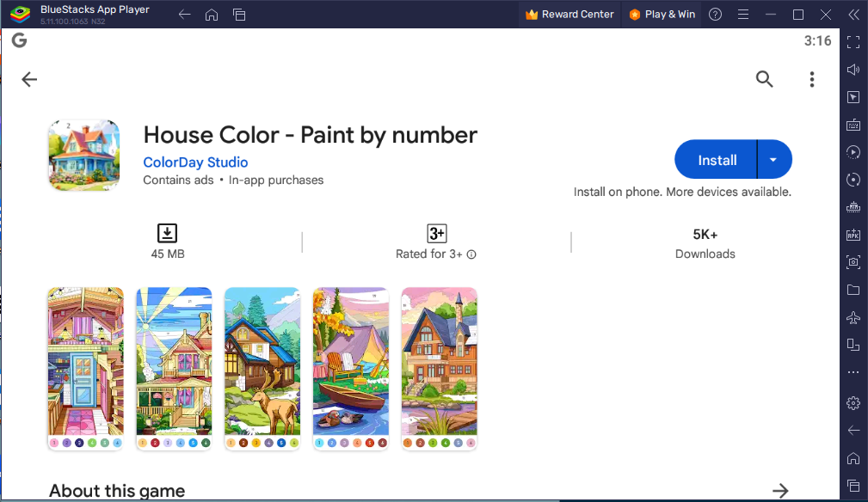This screenshot has height=502, width=868.
Task: Expand Install device options dropdown
Action: 774,160
